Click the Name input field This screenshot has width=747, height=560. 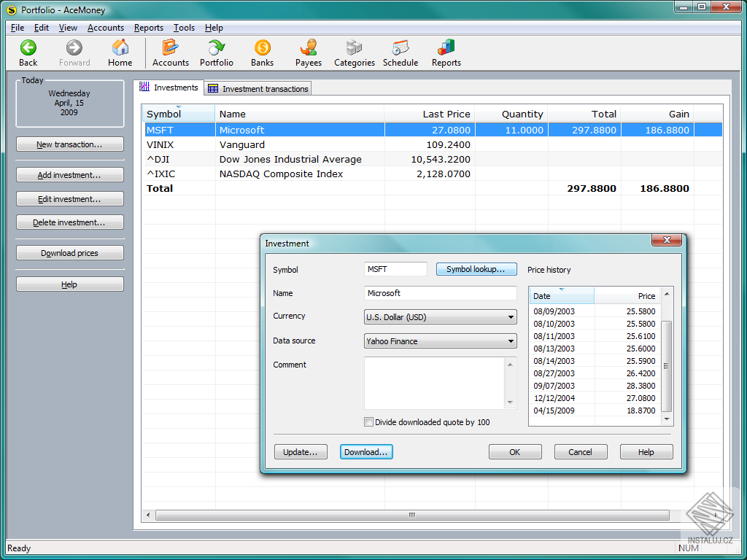440,293
